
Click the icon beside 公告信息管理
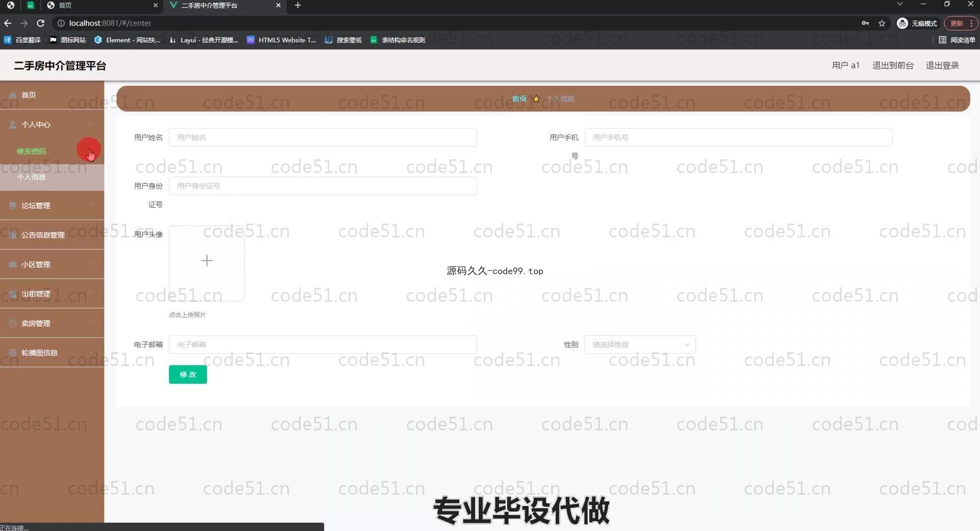coord(13,235)
